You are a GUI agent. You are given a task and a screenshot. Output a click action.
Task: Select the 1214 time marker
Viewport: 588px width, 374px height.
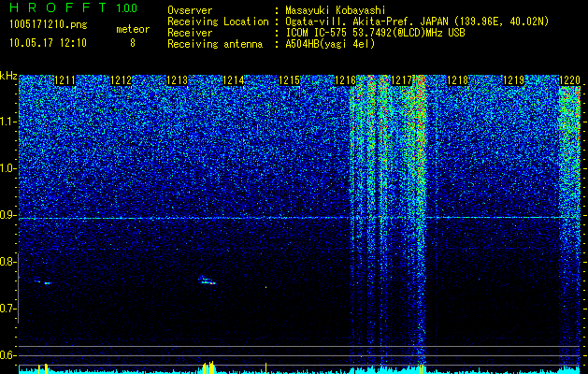tap(234, 80)
